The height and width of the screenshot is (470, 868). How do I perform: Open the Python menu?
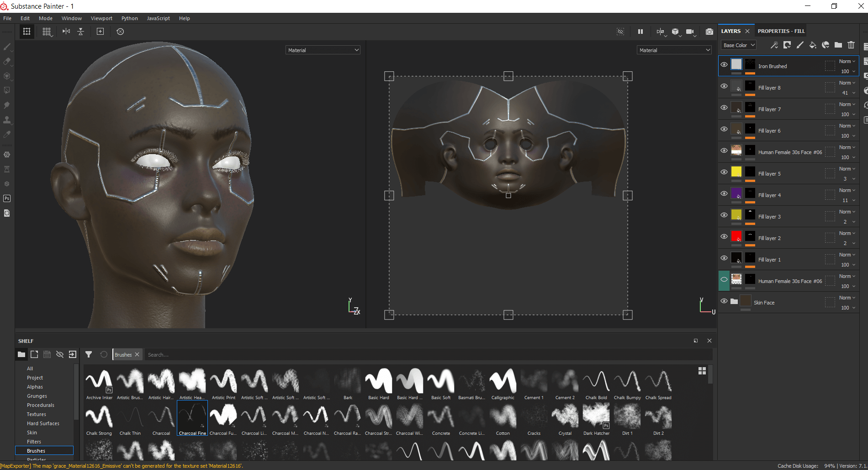click(x=130, y=18)
